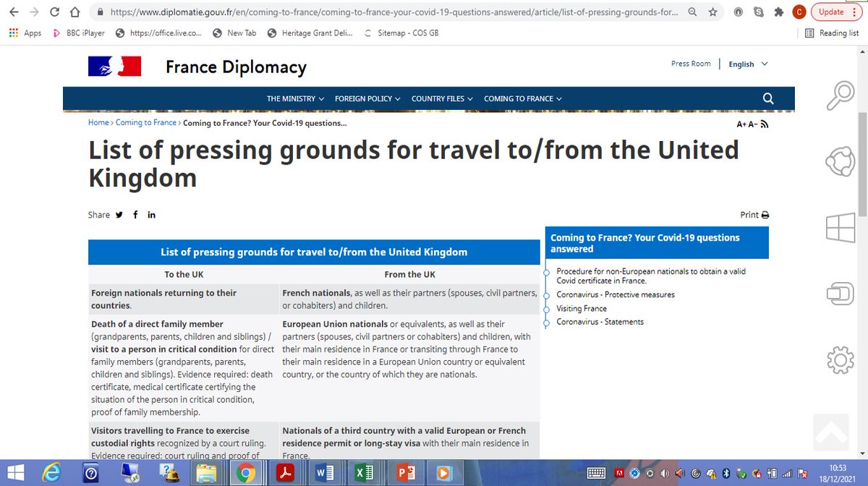Click the Chrome Update button
The height and width of the screenshot is (486, 868).
[835, 12]
